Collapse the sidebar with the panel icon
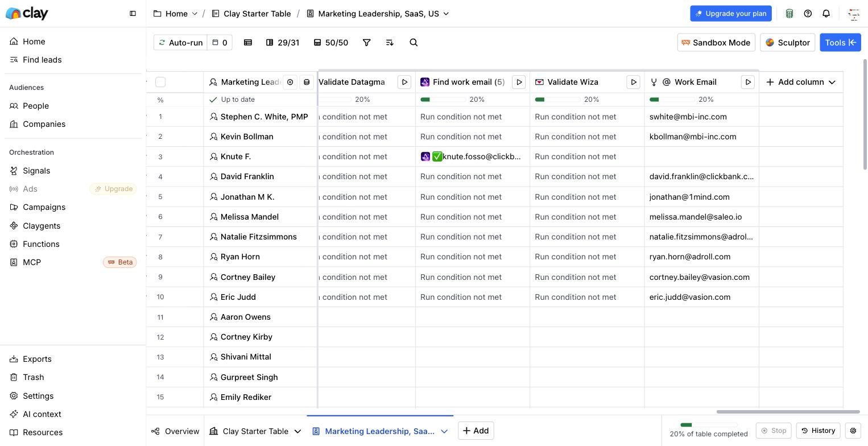 pyautogui.click(x=133, y=13)
